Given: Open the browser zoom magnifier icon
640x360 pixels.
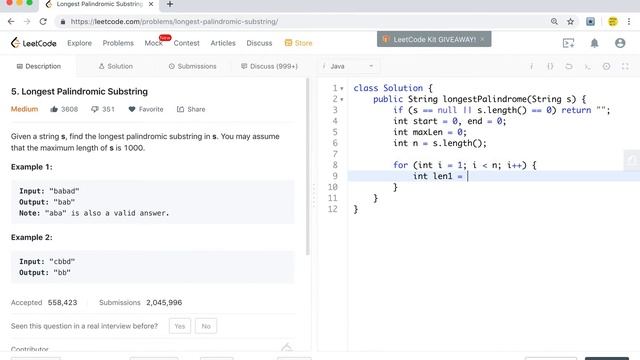Looking at the screenshot, I should coord(554,22).
